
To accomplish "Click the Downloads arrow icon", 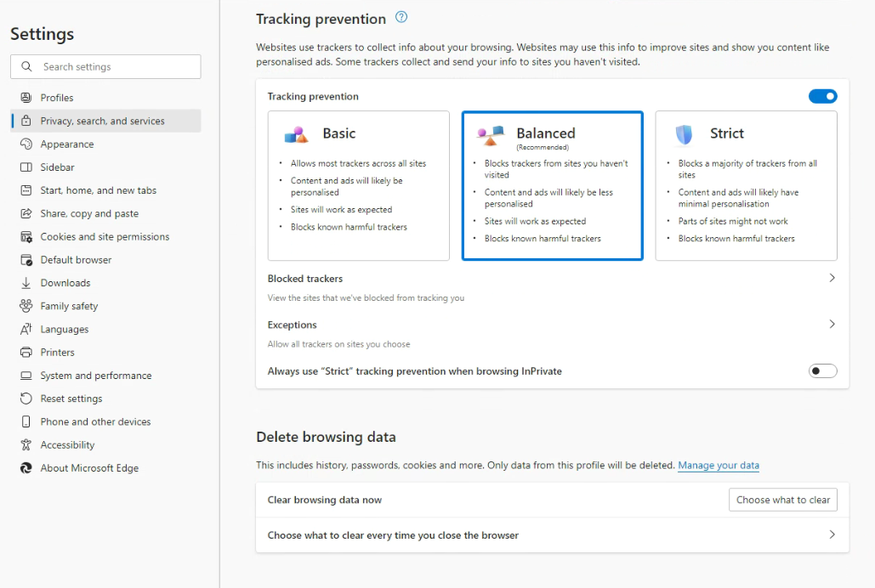I will 28,282.
